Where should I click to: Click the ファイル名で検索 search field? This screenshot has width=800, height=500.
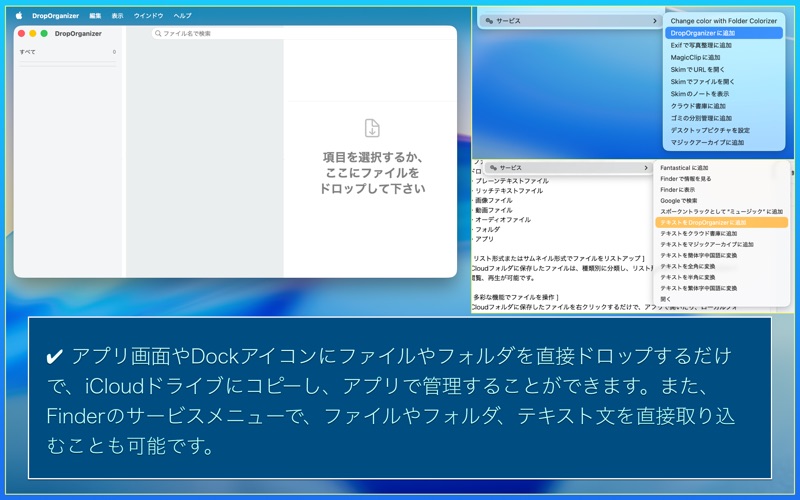pos(304,33)
